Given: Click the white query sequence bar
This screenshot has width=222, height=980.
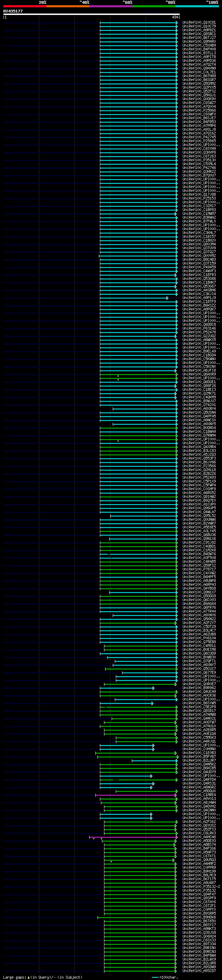Looking at the screenshot, I should pos(92,14).
